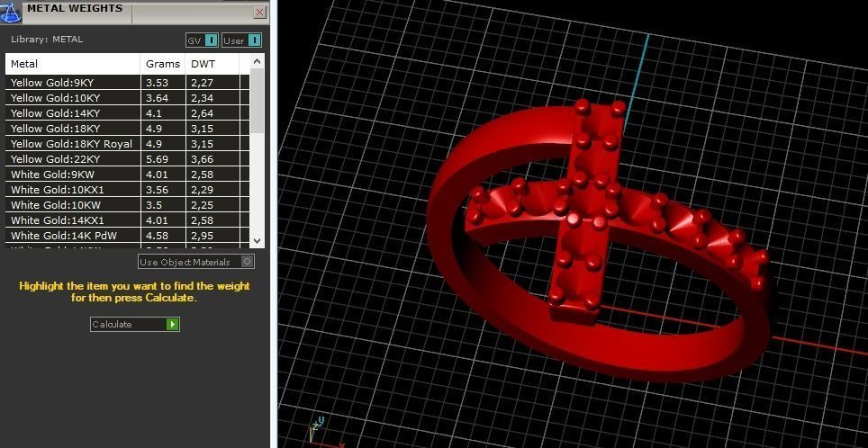
Task: Close the Metal Weights panel
Action: coord(259,13)
